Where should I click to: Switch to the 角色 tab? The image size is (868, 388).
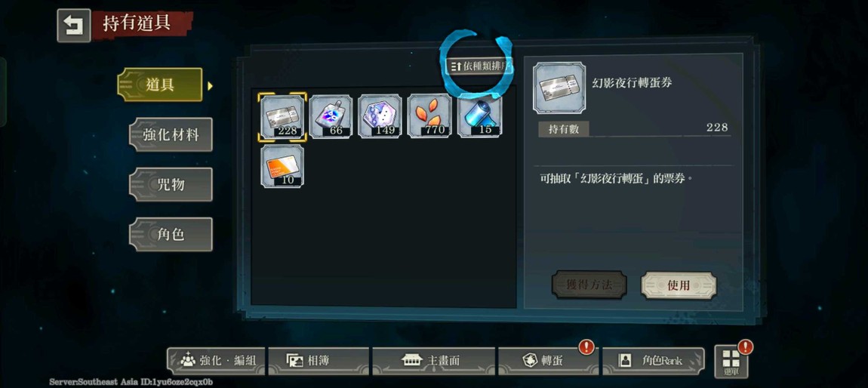(171, 234)
